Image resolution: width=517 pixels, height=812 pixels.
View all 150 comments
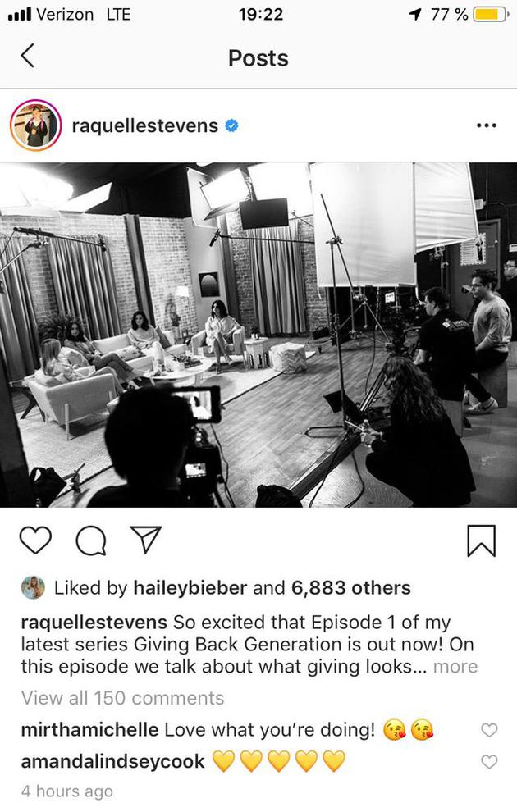tap(123, 698)
